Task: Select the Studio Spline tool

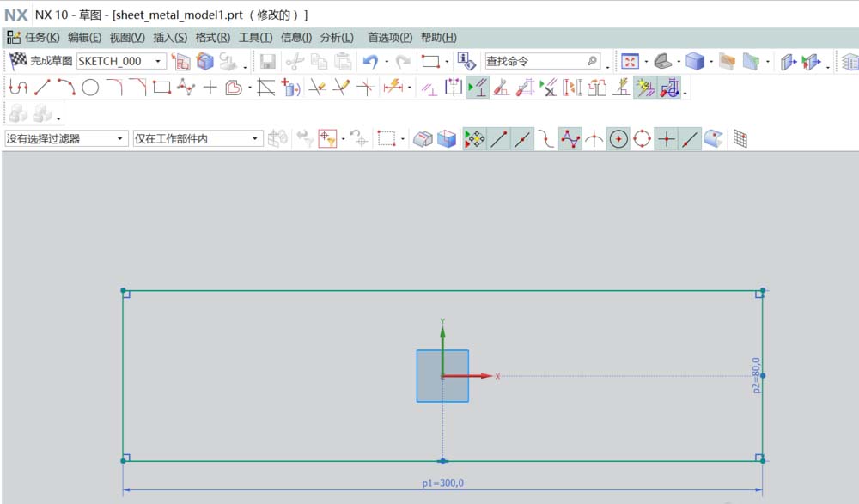Action: 186,87
